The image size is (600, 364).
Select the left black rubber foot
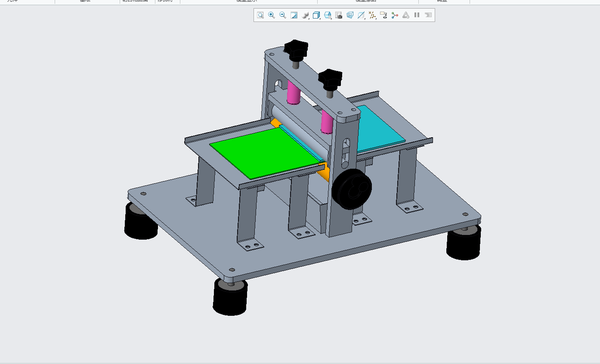(x=140, y=222)
